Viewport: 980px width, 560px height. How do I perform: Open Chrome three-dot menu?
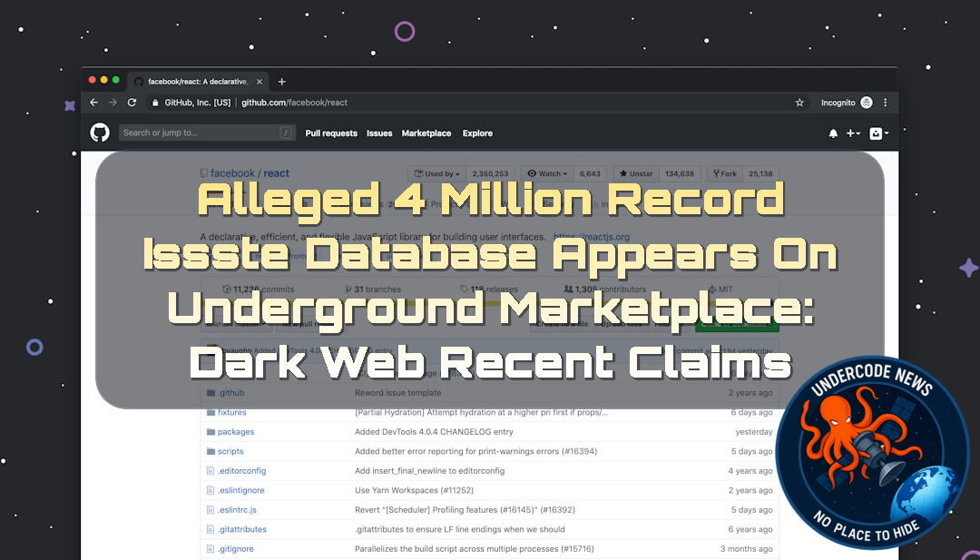(x=886, y=103)
